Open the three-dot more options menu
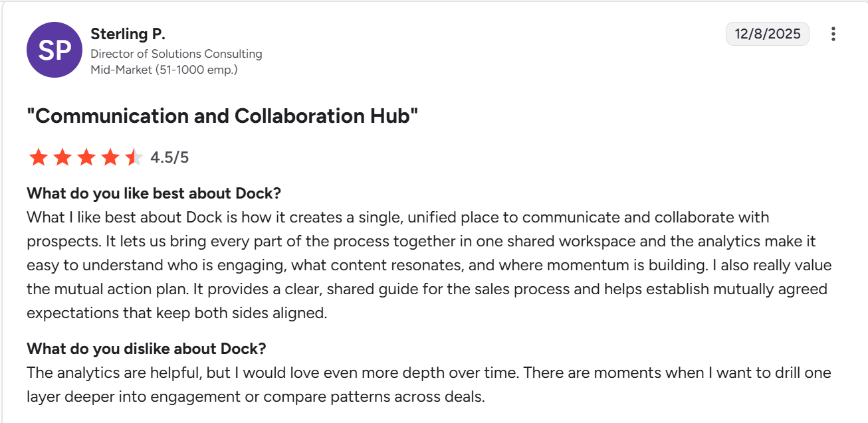 (833, 34)
